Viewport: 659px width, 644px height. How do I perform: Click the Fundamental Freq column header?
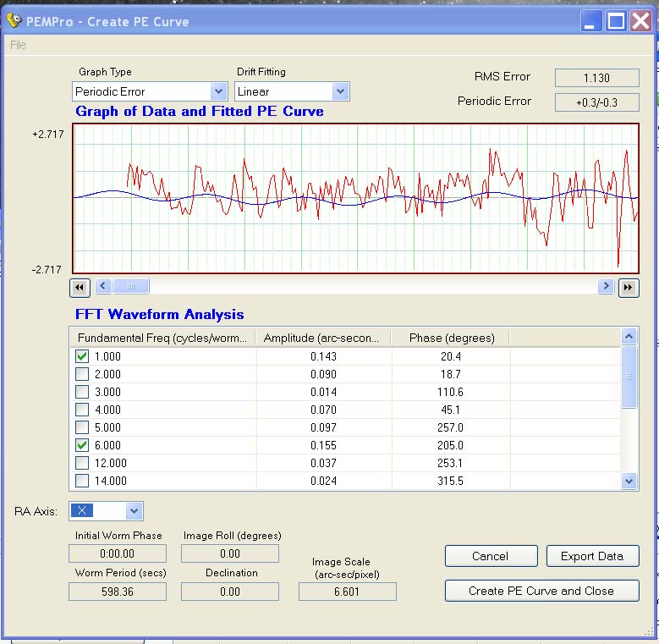click(162, 338)
